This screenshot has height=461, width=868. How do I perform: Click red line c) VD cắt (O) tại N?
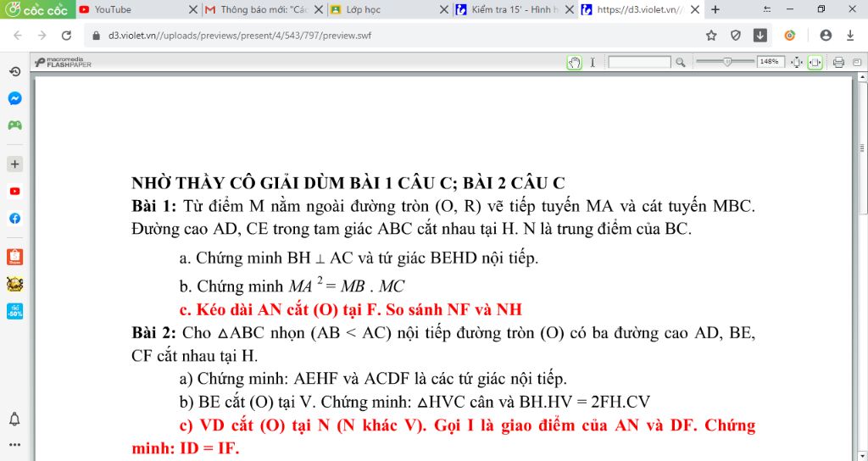tap(467, 425)
